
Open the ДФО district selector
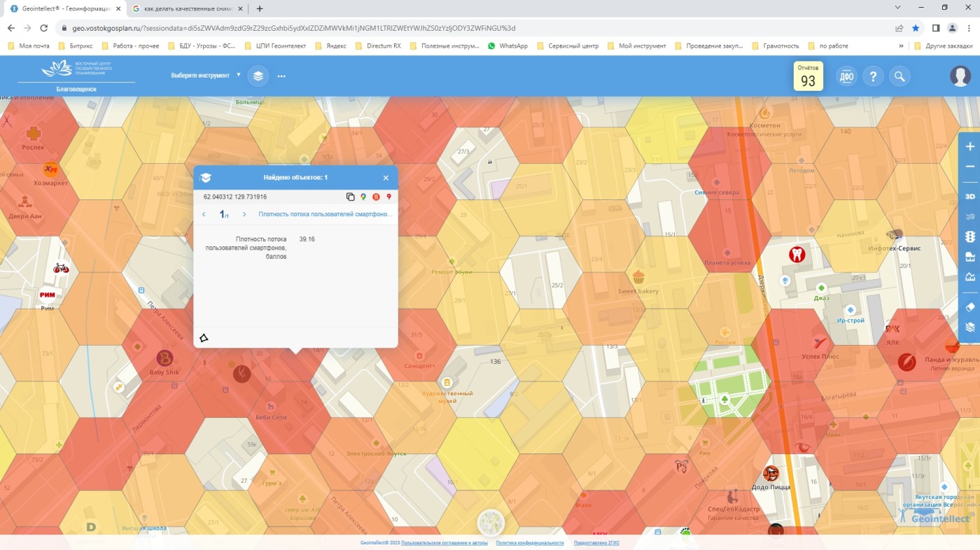point(847,76)
